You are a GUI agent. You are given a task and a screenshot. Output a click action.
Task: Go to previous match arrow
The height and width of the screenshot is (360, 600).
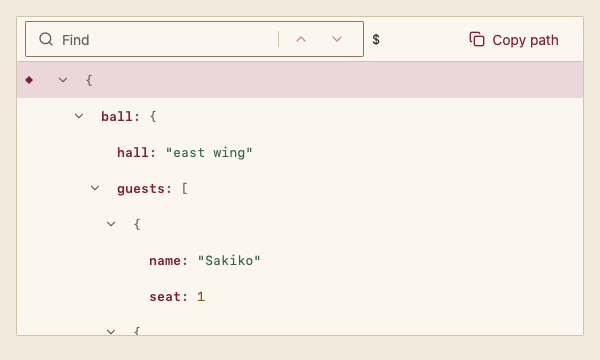301,39
